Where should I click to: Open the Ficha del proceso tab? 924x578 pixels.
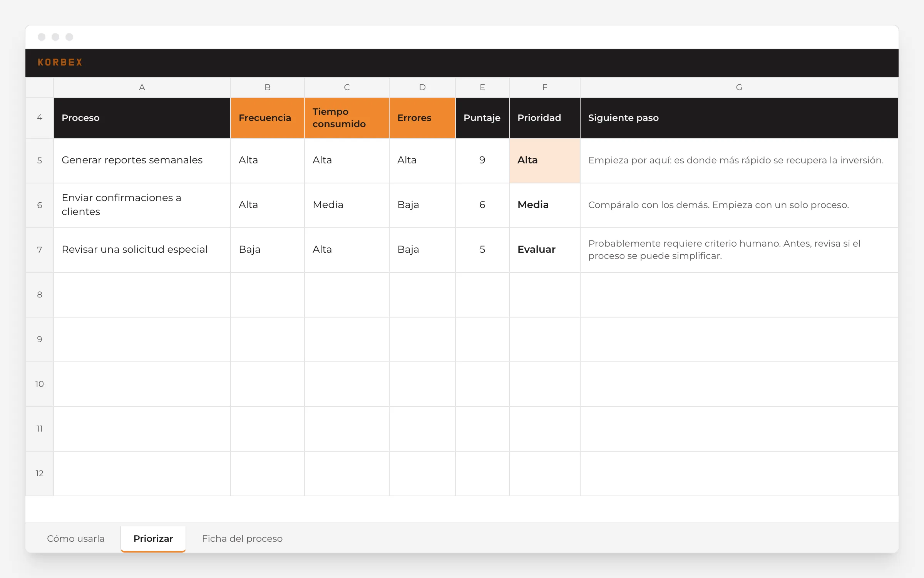click(x=242, y=538)
